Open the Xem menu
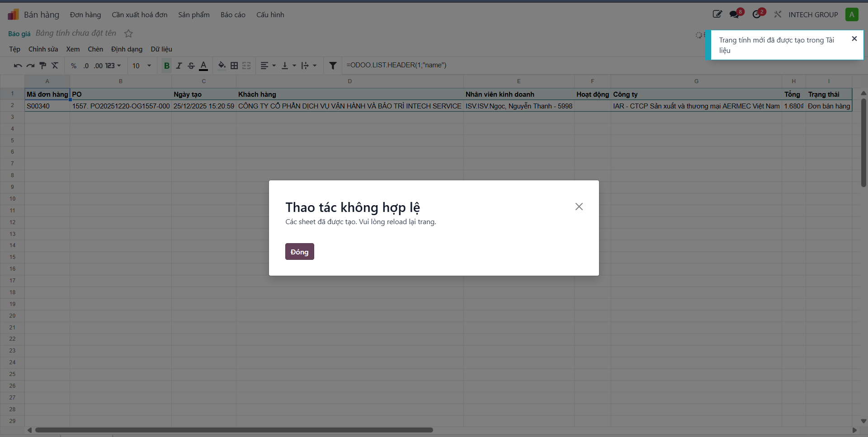Image resolution: width=868 pixels, height=437 pixels. [x=73, y=49]
